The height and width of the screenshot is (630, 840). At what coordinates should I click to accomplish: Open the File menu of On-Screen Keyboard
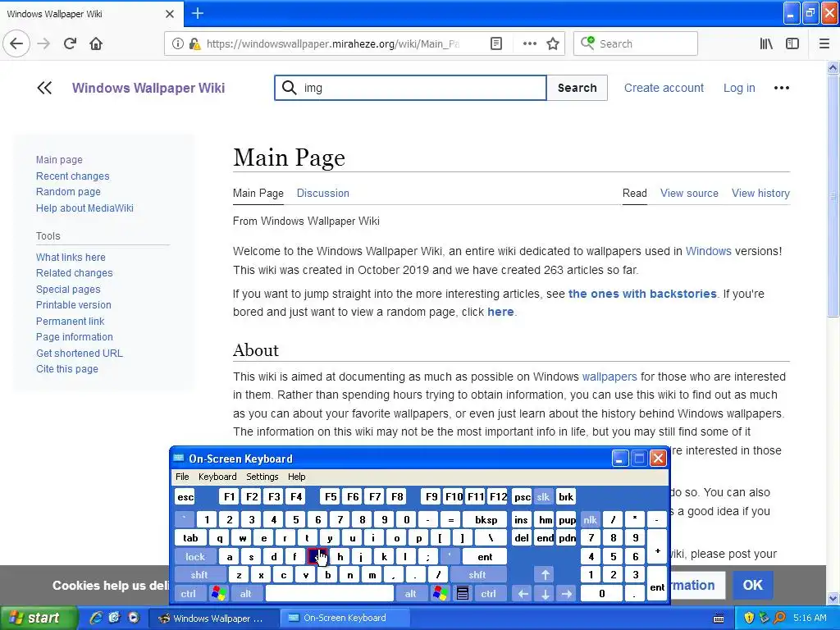182,477
